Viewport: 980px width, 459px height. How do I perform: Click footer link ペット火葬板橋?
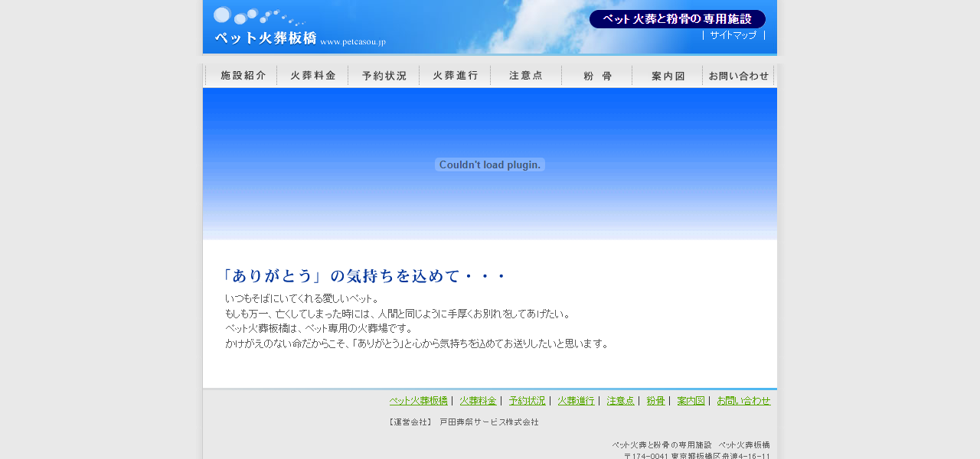pyautogui.click(x=418, y=401)
